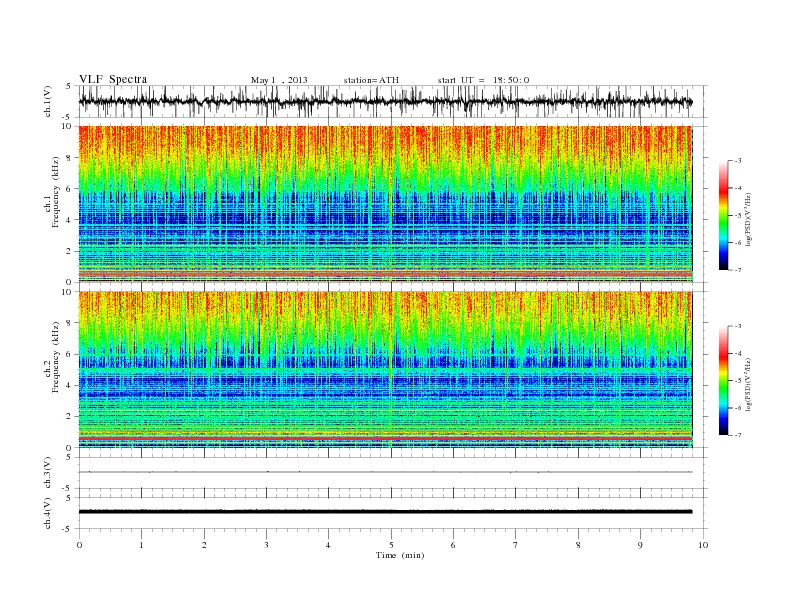Click the "Time (min)" axis label
The width and height of the screenshot is (792, 612).
tap(400, 555)
